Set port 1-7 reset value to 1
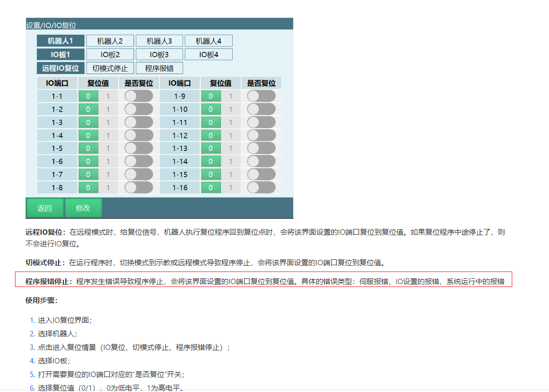This screenshot has height=392, width=549. point(108,174)
